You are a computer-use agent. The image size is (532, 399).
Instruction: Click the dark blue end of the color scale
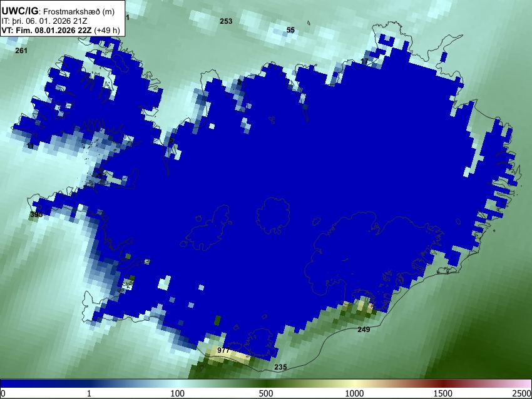click(x=21, y=383)
